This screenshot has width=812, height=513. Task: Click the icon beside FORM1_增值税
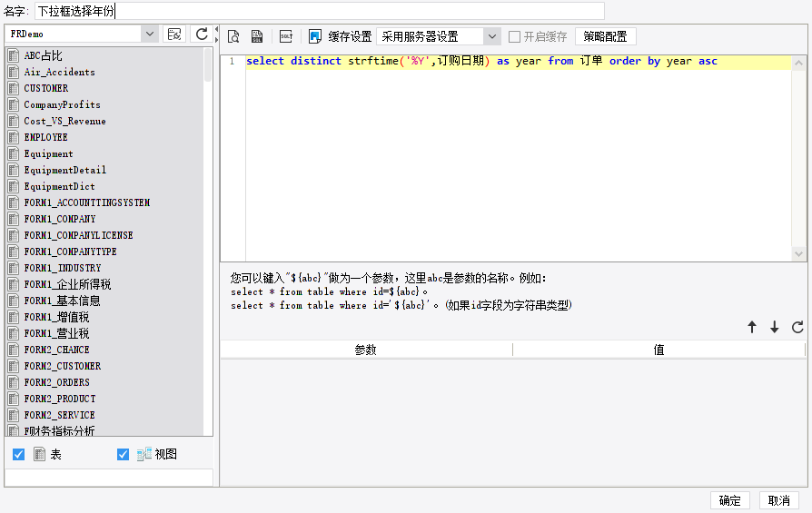(x=14, y=317)
